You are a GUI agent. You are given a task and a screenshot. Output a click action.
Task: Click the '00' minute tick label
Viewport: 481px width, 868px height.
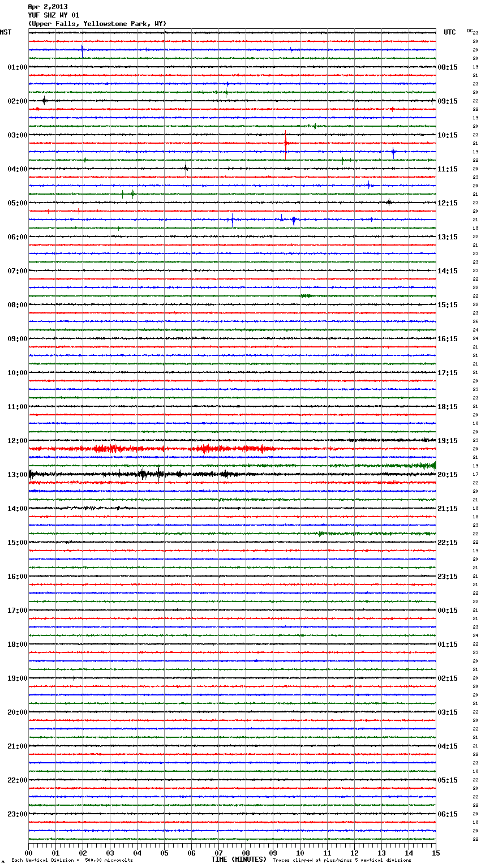pos(29,853)
